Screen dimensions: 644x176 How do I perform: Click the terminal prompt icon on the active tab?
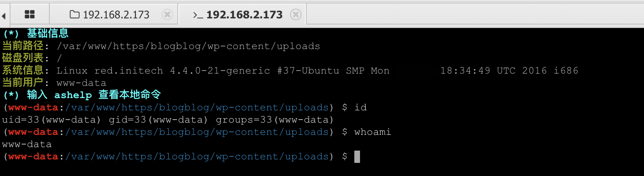tap(197, 15)
